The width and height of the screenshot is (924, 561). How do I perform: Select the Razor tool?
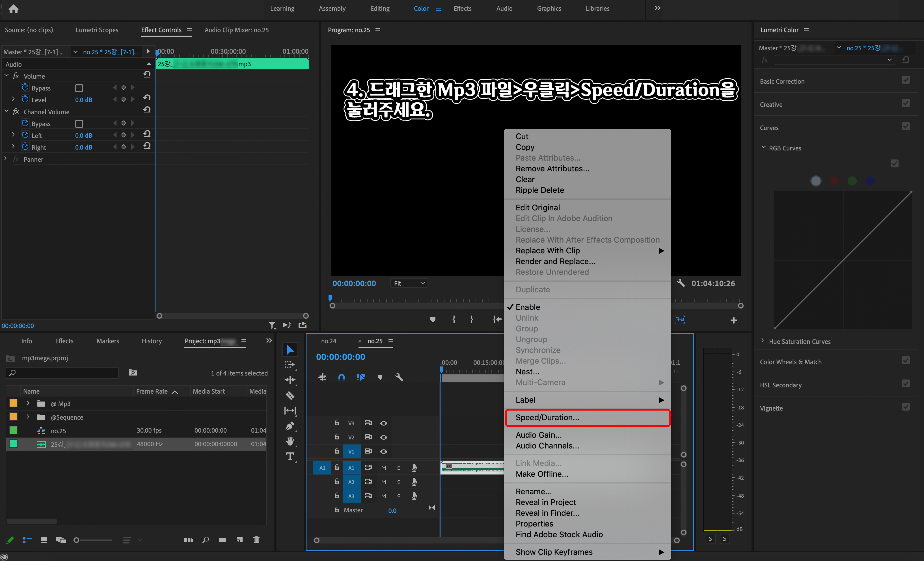click(x=290, y=395)
